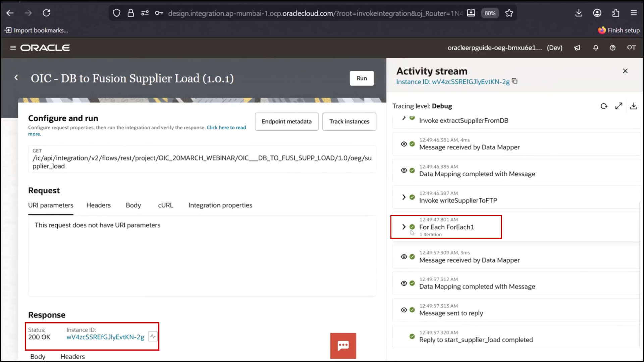Viewport: 644px width, 362px height.
Task: Follow the Click here to read more link
Action: (226, 127)
